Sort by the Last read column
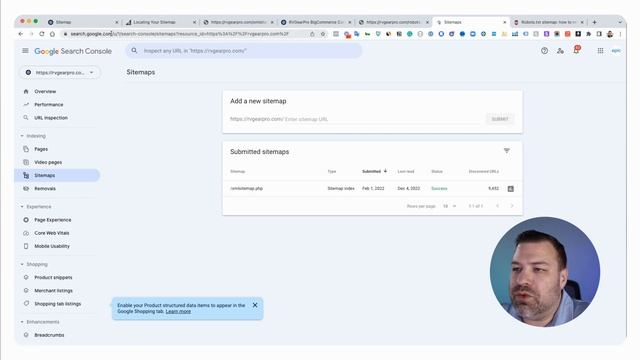640x360 pixels. 406,171
